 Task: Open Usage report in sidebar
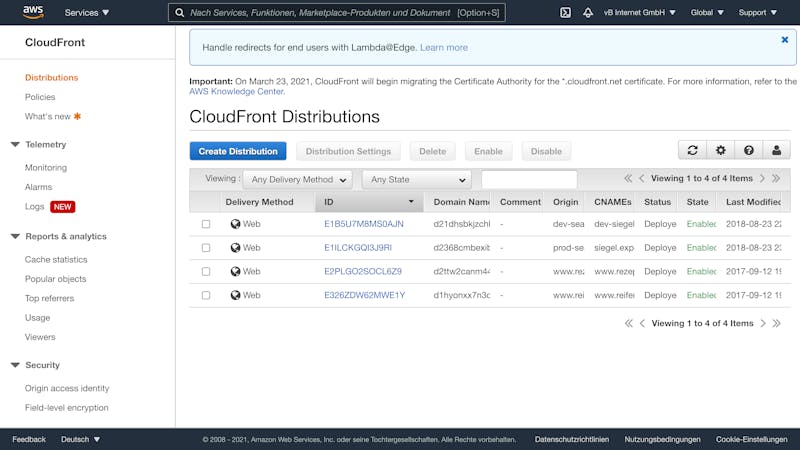click(38, 317)
